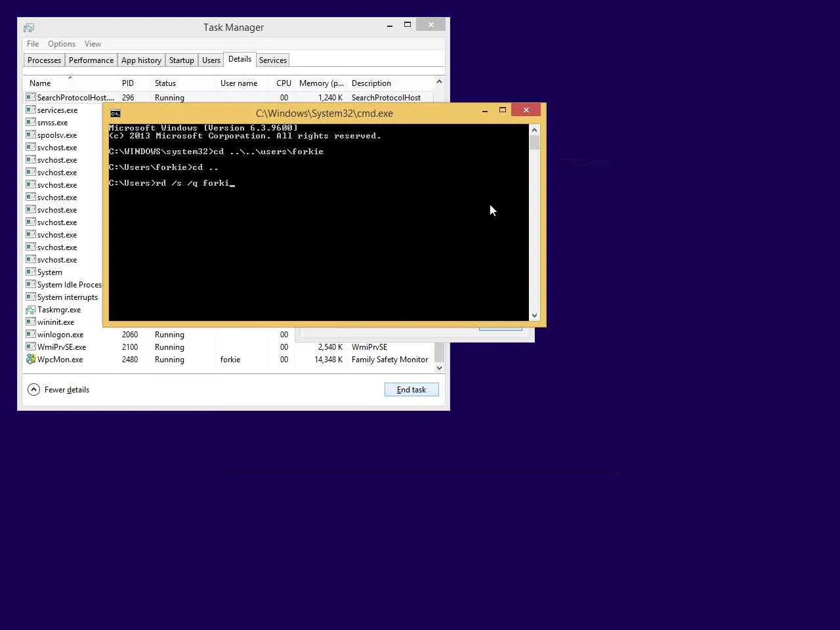This screenshot has height=630, width=840.
Task: Click the Task Manager list scrollbar thumb
Action: pos(439,352)
